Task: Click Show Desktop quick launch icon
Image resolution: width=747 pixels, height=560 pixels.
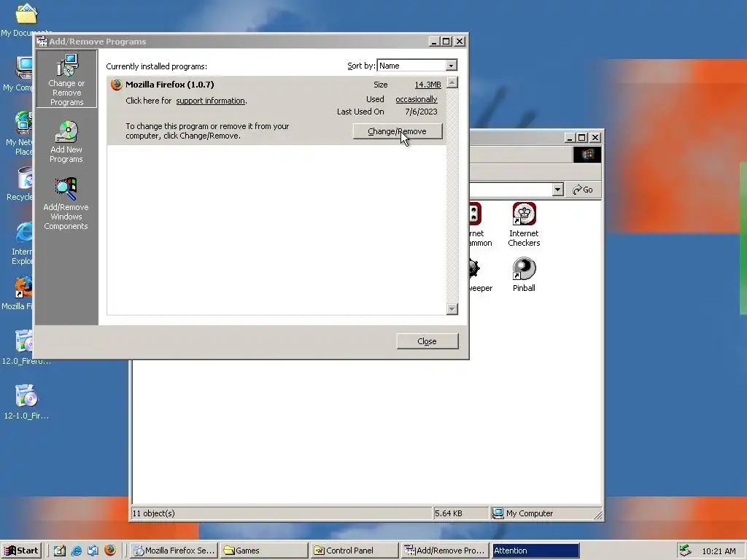Action: click(x=60, y=551)
